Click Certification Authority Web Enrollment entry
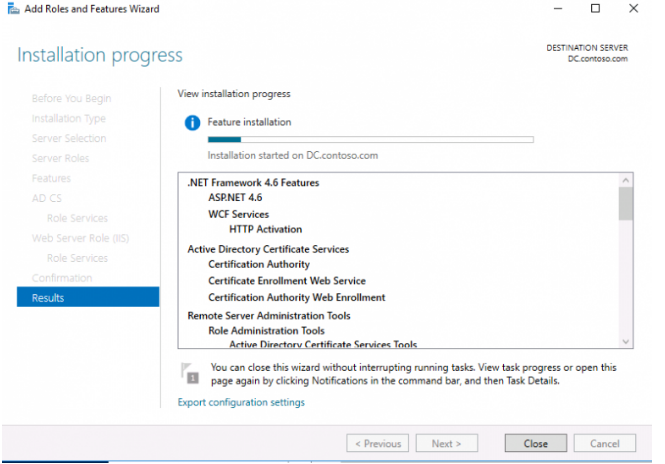This screenshot has height=464, width=665. 296,297
